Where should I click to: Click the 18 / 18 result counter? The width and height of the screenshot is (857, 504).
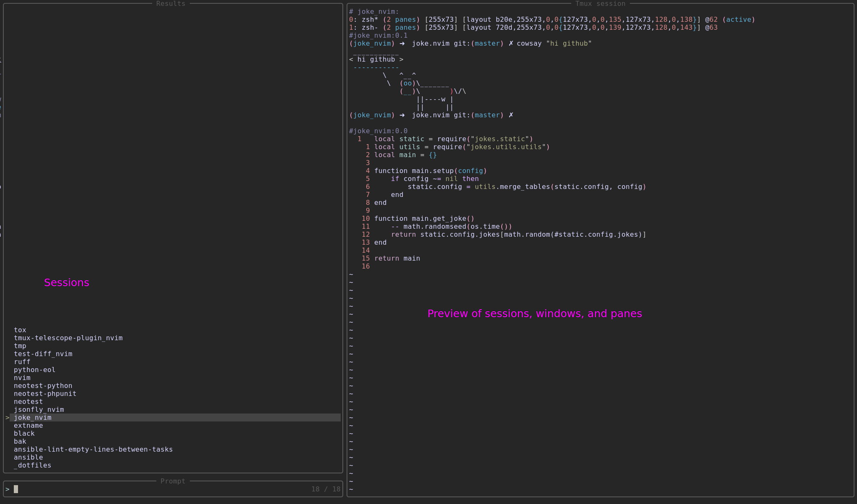click(x=326, y=489)
